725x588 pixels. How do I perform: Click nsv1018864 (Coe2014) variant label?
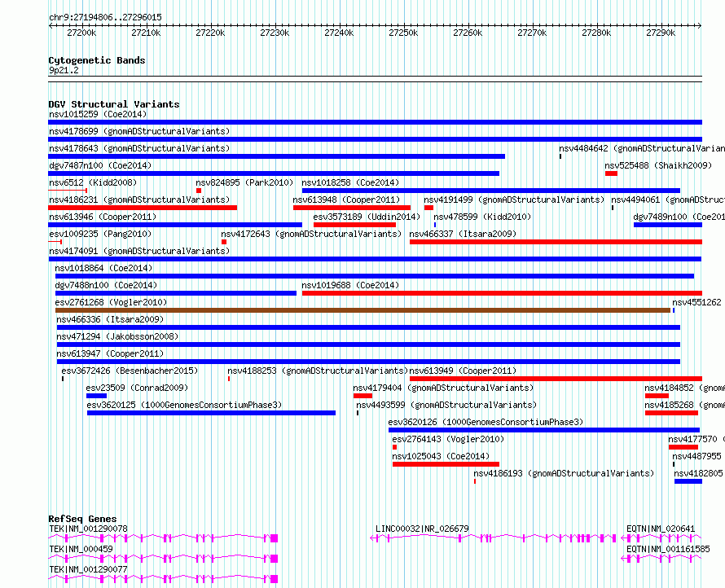pos(103,268)
